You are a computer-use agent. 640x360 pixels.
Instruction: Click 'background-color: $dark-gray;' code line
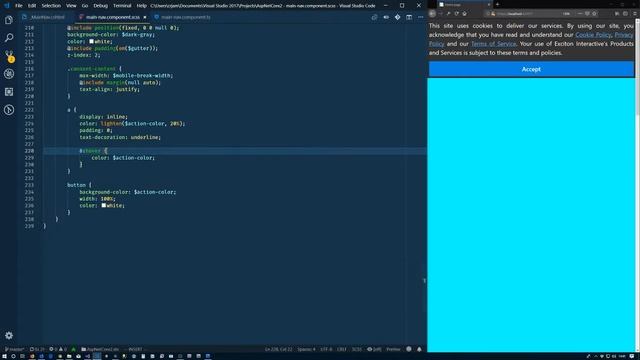tap(111, 34)
